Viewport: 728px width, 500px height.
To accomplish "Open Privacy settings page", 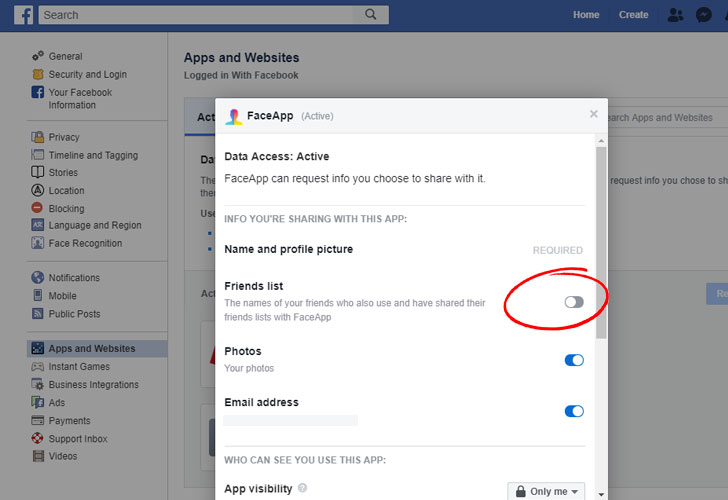I will tap(64, 137).
